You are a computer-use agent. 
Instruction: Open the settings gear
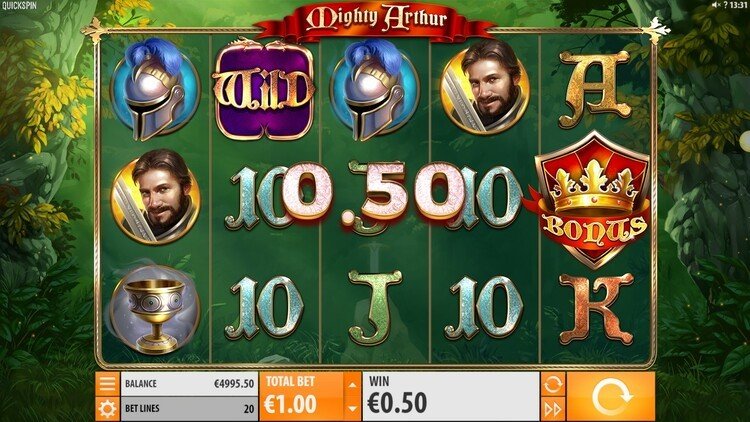[x=107, y=409]
